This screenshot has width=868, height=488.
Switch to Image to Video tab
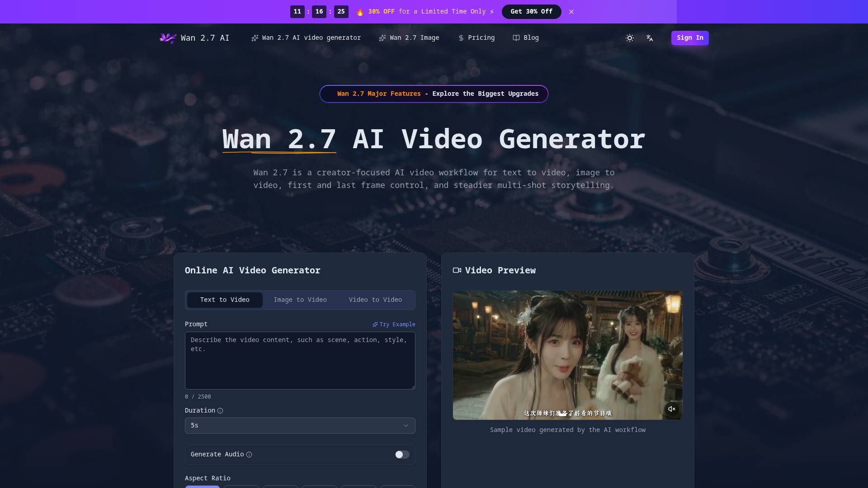300,300
